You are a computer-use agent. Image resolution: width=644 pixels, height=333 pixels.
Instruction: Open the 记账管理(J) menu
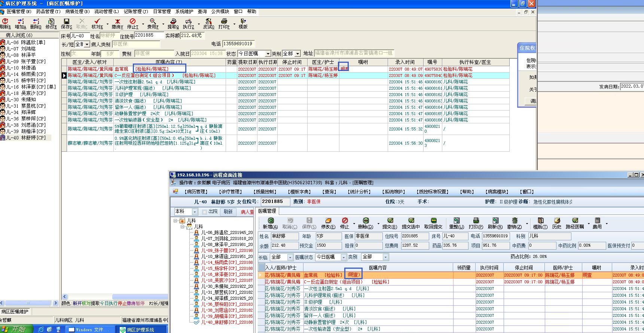tap(136, 12)
